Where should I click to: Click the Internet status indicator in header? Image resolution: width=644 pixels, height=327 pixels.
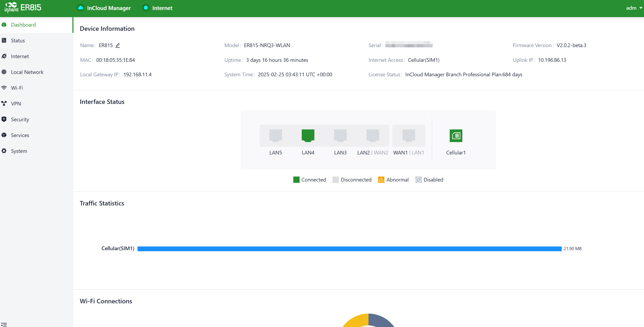pos(146,8)
